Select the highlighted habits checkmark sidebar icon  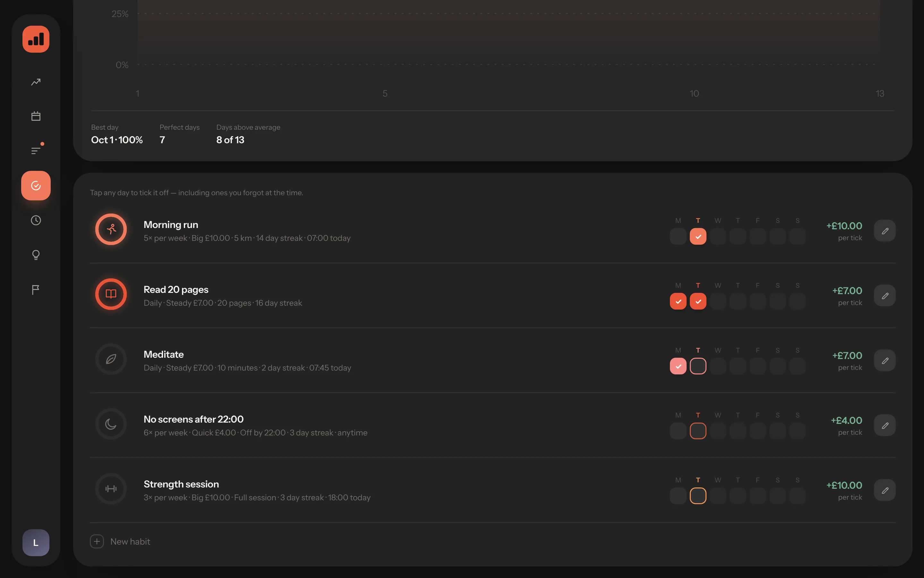36,186
